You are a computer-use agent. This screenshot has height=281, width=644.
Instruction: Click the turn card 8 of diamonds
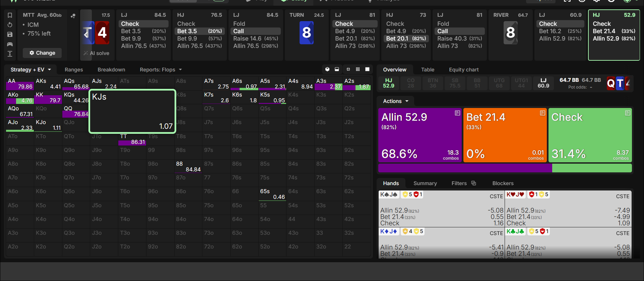pyautogui.click(x=306, y=33)
